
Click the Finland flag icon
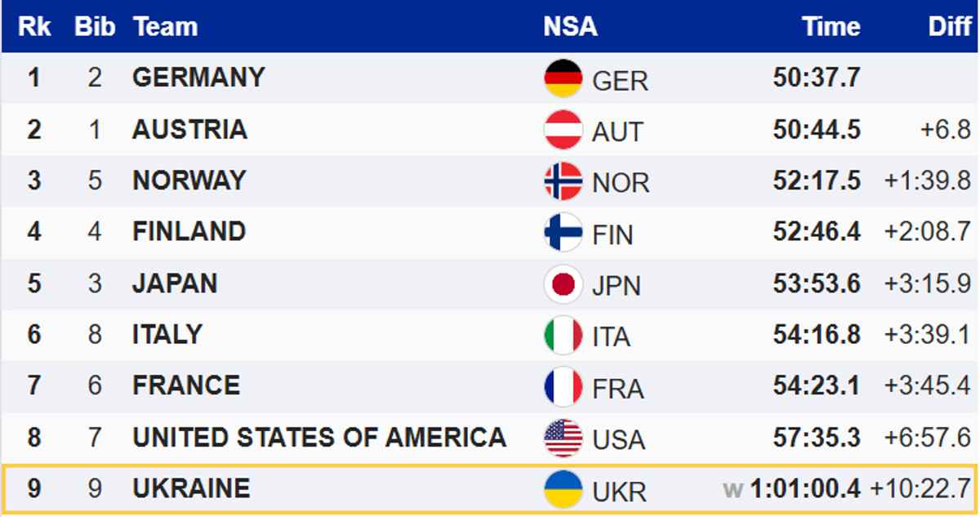tap(563, 233)
